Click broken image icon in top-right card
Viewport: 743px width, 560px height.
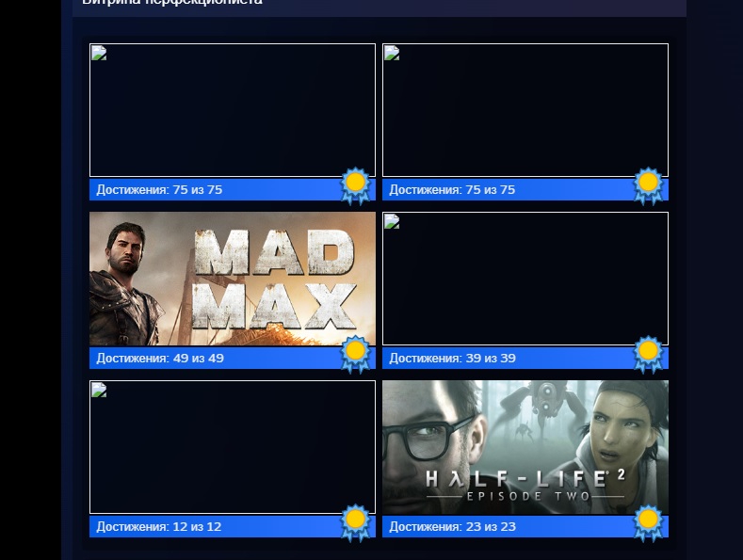click(x=392, y=53)
